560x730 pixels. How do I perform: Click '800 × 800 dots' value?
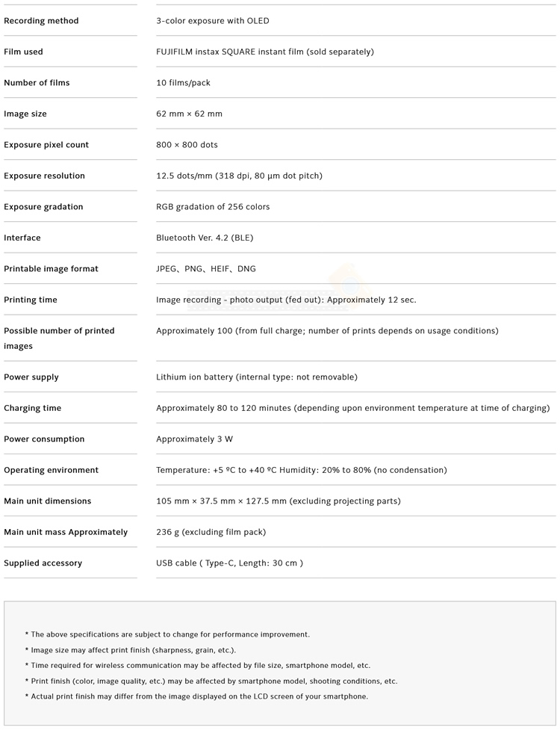point(187,145)
